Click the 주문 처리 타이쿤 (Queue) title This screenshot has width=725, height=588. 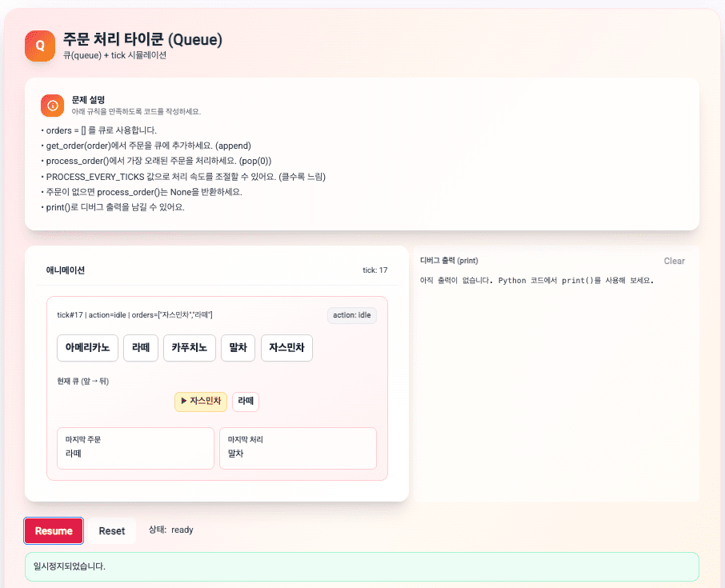142,39
